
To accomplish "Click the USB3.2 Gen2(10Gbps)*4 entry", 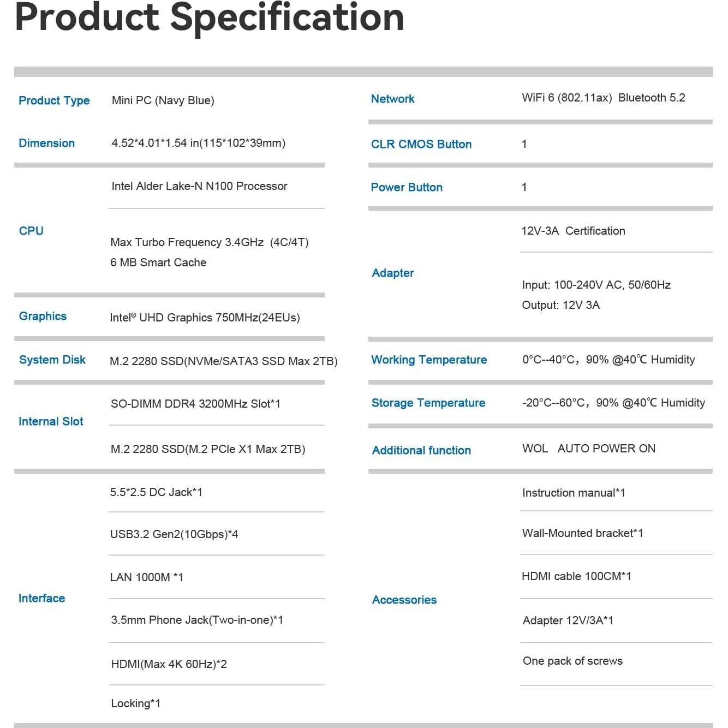I will point(174,534).
